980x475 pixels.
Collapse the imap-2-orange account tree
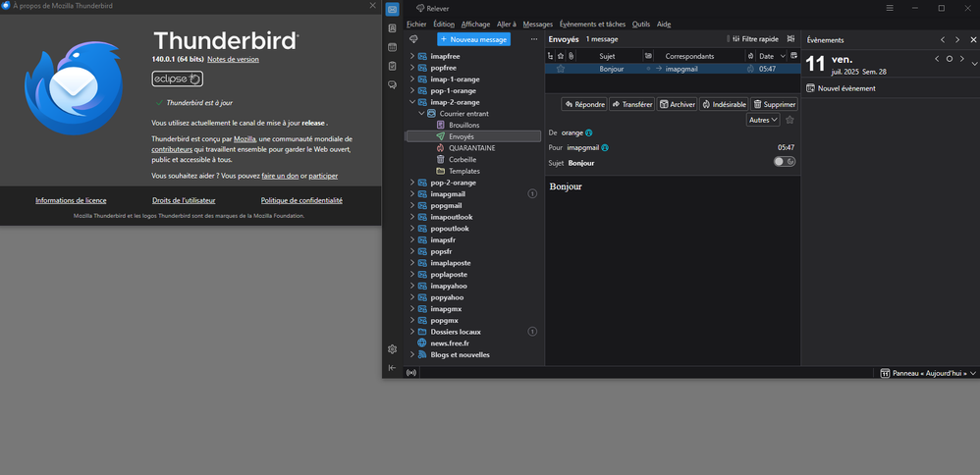(412, 102)
